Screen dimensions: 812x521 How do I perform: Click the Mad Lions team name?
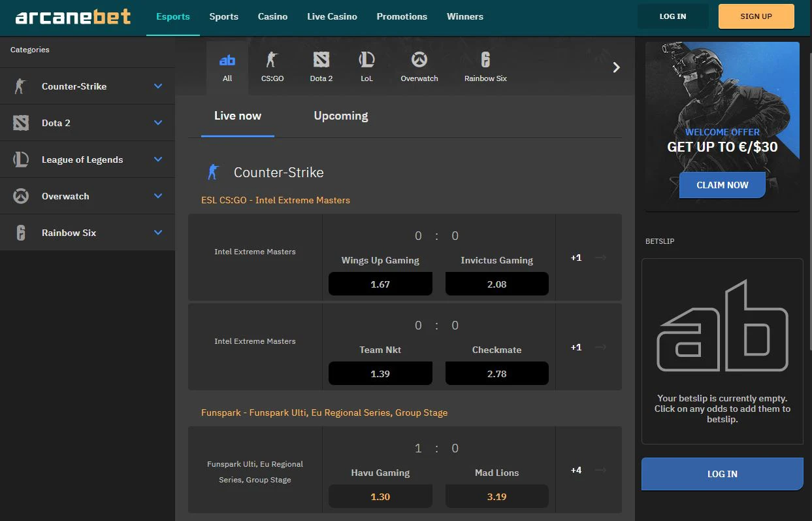tap(497, 473)
